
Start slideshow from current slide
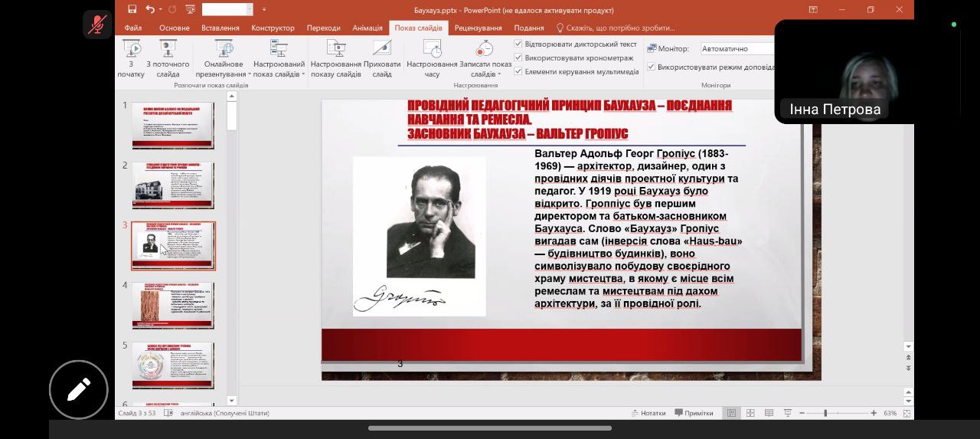pos(168,57)
